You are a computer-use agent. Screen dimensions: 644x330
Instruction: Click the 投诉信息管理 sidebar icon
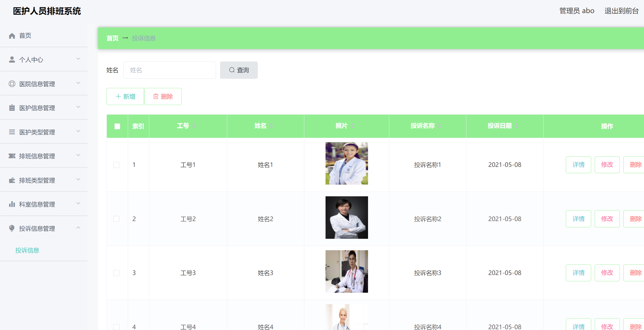(12, 228)
